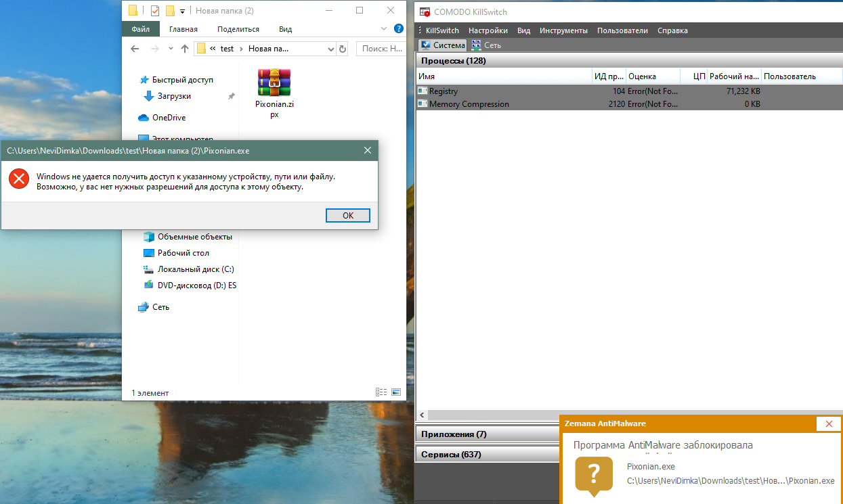Image resolution: width=843 pixels, height=504 pixels.
Task: Switch Explorer to large icons view
Action: pyautogui.click(x=396, y=392)
